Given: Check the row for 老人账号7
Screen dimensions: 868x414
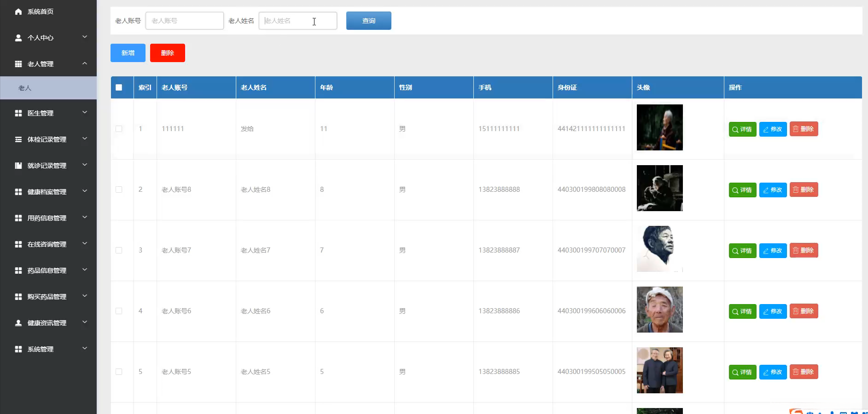Looking at the screenshot, I should pos(119,250).
